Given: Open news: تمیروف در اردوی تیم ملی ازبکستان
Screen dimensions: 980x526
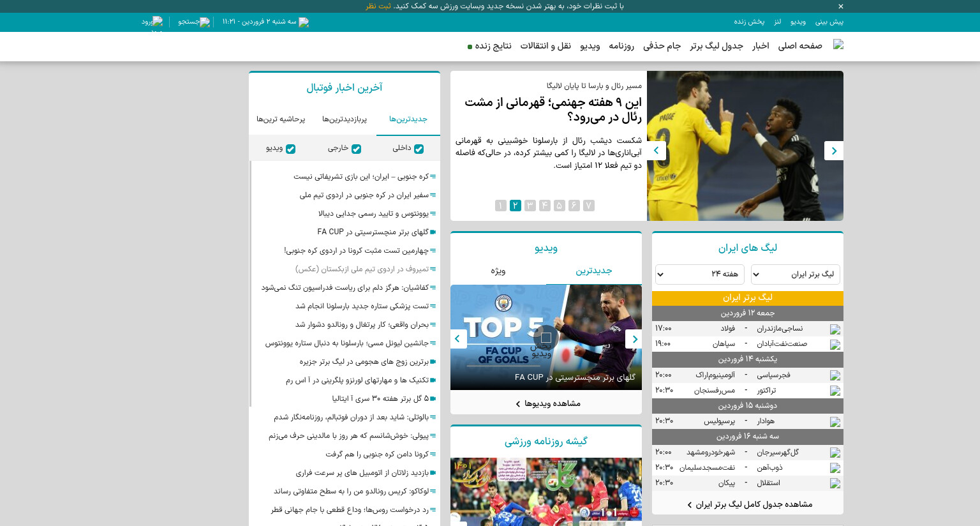Looking at the screenshot, I should click(362, 269).
